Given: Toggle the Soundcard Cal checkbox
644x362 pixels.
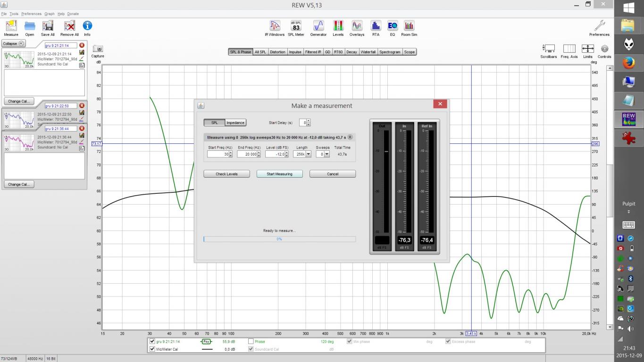Looking at the screenshot, I should 251,349.
